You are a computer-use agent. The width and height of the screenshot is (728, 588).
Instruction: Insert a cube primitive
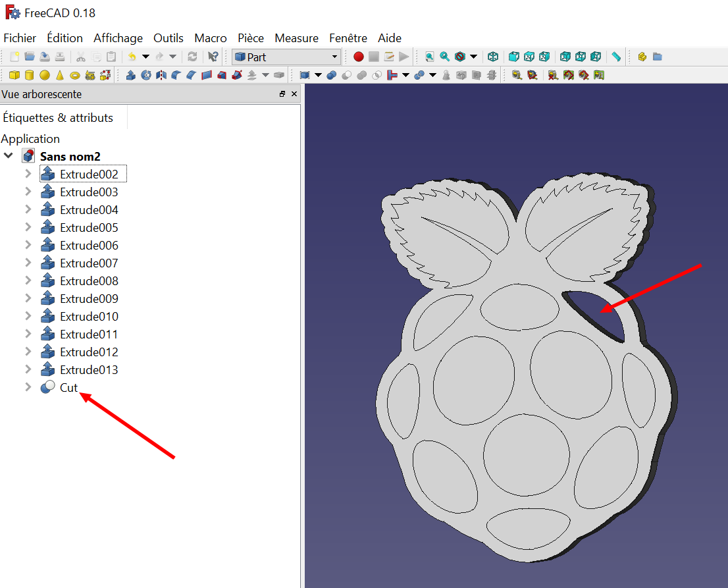(14, 75)
